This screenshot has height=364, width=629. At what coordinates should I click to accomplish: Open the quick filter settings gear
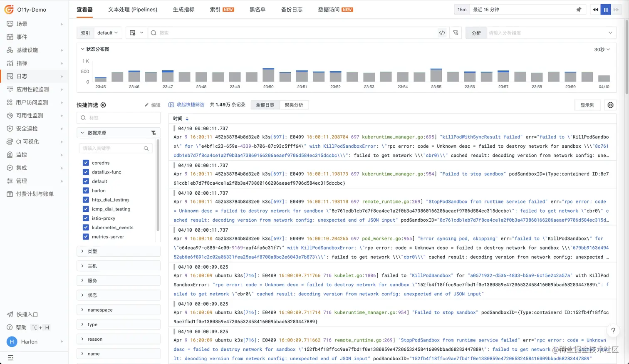(103, 105)
